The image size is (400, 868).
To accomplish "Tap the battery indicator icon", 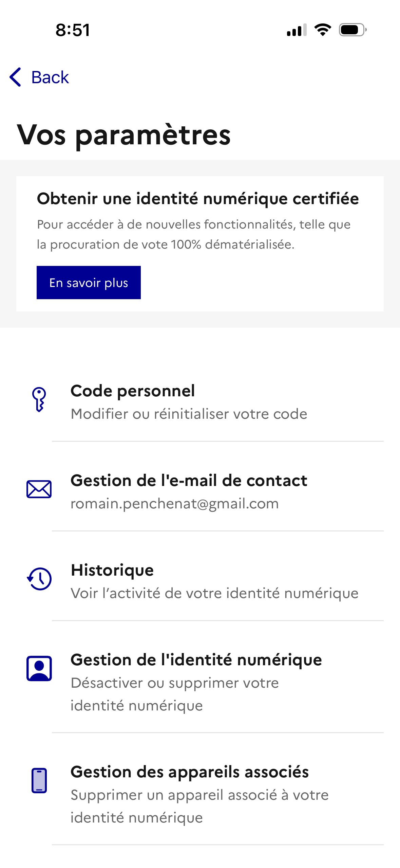I will tap(353, 30).
